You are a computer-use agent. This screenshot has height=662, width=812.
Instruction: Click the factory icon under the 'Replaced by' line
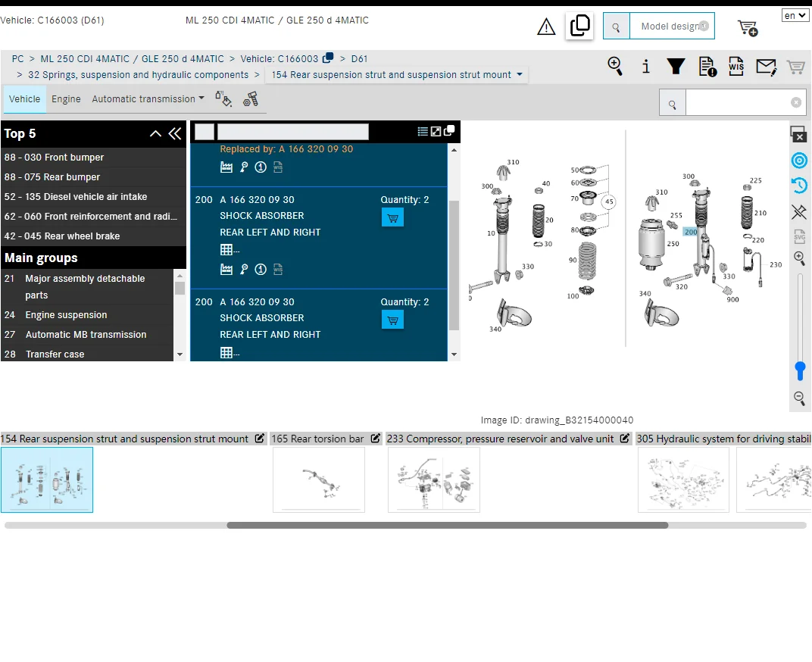(226, 167)
